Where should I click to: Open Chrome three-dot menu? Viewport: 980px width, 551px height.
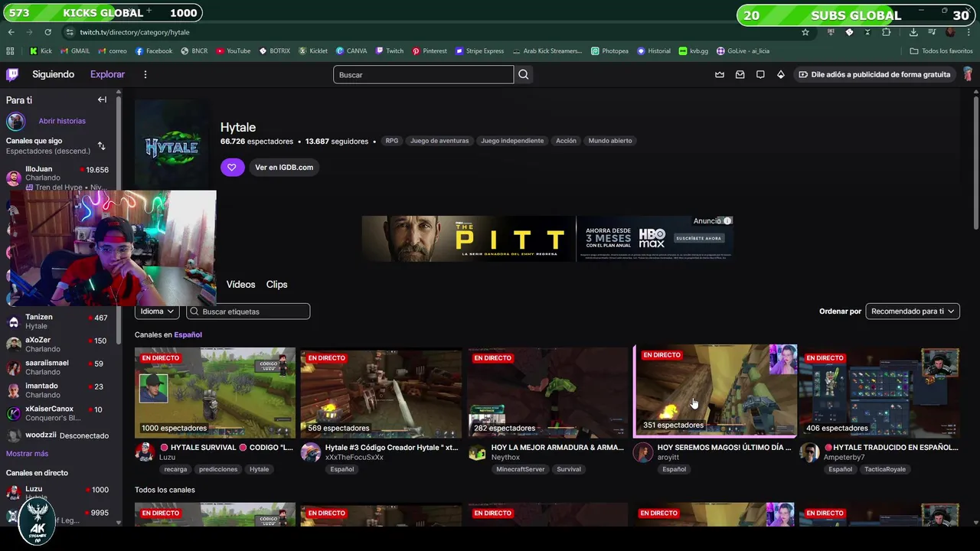click(x=968, y=32)
